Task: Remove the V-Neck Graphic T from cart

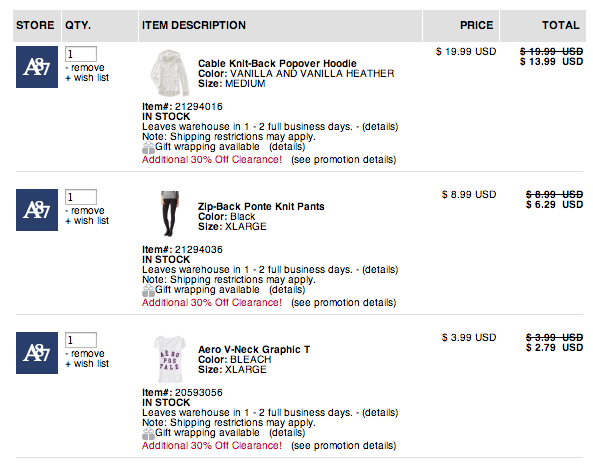Action: [x=85, y=354]
